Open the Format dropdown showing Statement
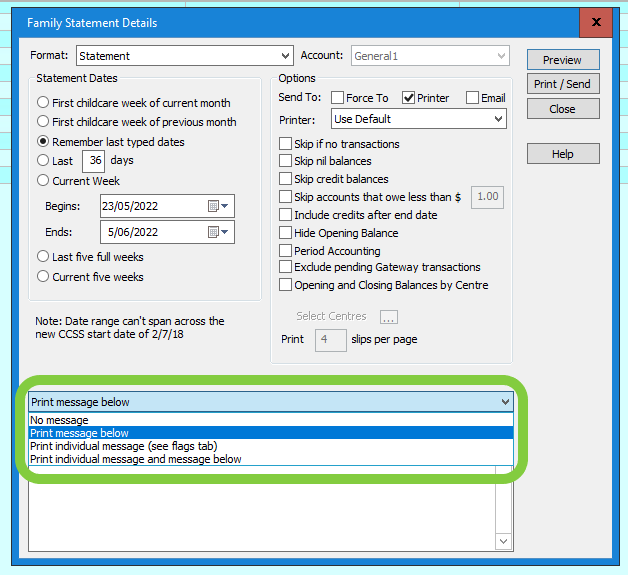The height and width of the screenshot is (575, 628). (185, 56)
